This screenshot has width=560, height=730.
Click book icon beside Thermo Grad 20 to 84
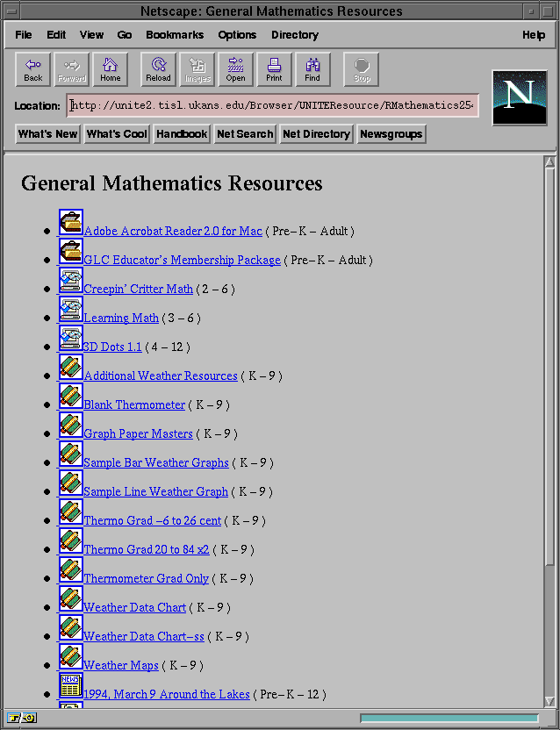click(71, 540)
